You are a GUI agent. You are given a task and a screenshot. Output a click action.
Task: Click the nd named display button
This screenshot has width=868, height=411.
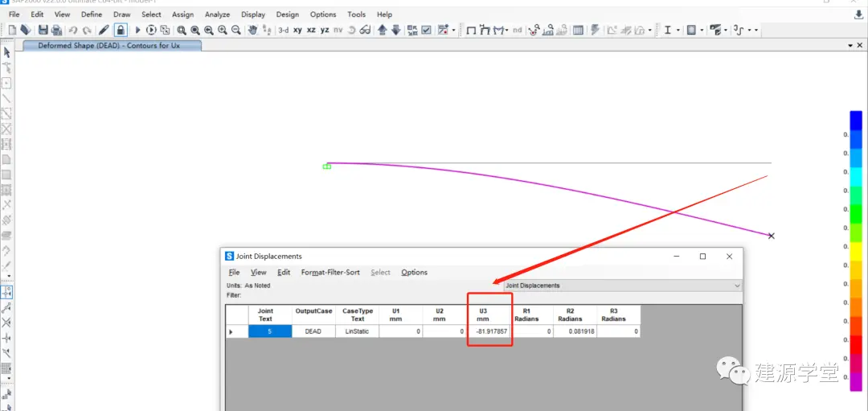[517, 31]
